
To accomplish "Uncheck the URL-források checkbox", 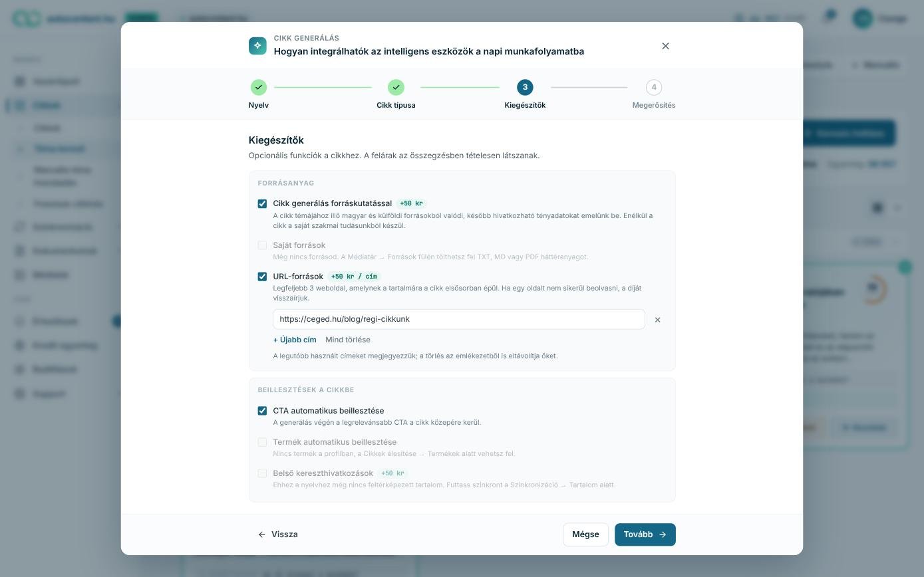I will click(x=262, y=277).
